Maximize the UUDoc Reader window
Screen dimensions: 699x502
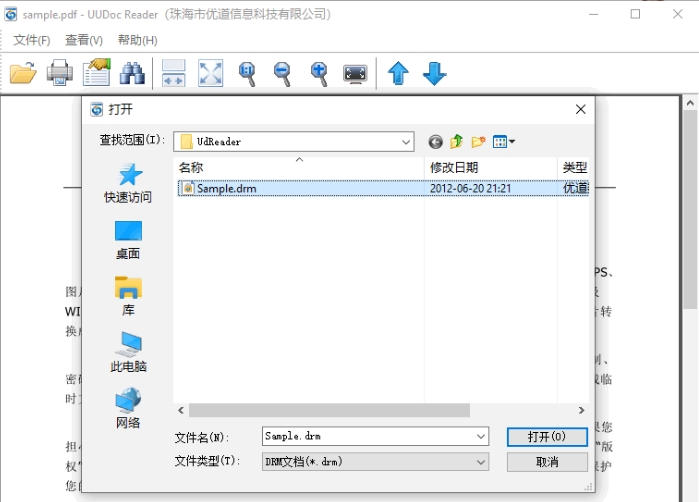point(635,14)
